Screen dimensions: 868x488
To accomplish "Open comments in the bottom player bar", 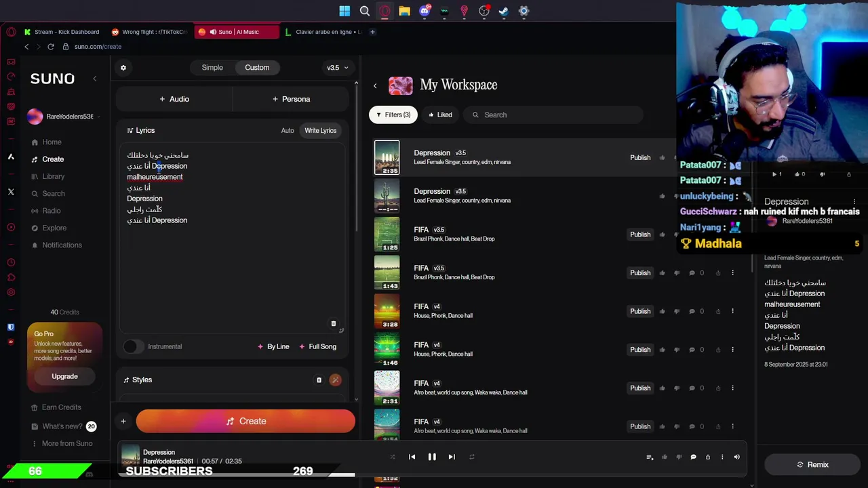I will click(x=693, y=457).
